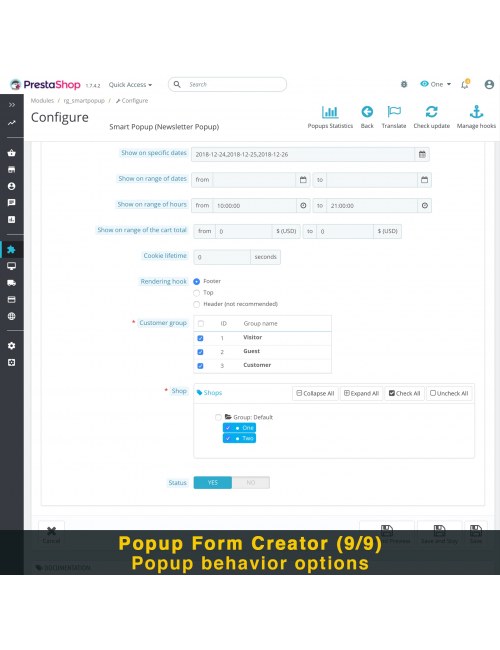Open the Translate flag icon
Image resolution: width=500 pixels, height=650 pixels.
394,112
